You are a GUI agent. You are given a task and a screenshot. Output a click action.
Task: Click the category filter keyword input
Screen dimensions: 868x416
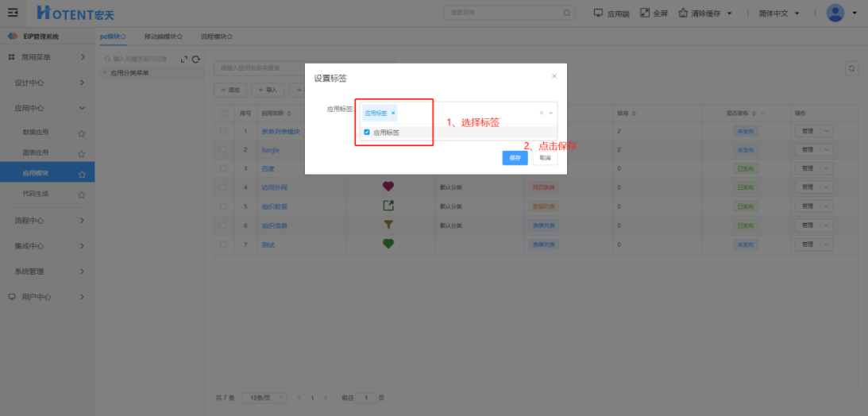140,59
